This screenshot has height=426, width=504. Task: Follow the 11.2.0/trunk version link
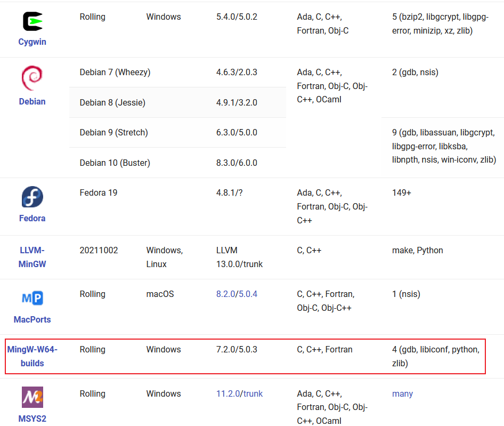tap(239, 393)
